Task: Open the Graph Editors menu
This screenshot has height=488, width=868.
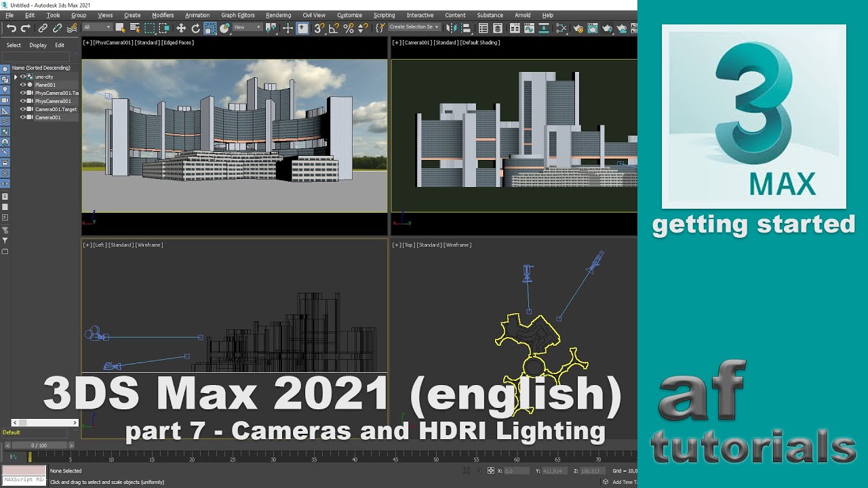Action: (x=238, y=15)
